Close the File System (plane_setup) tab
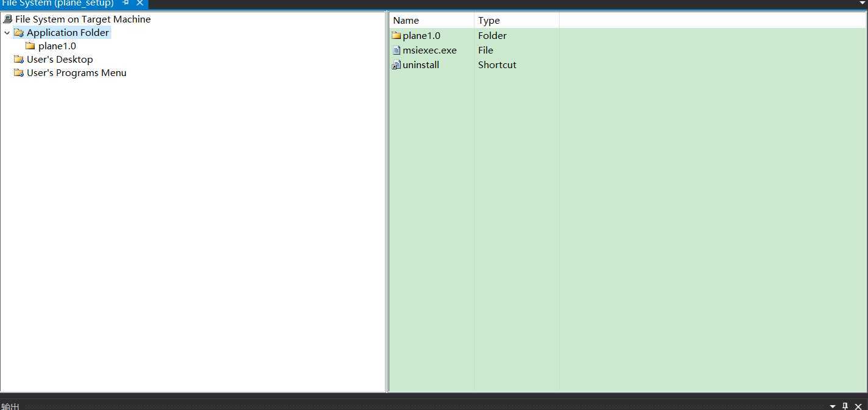This screenshot has height=410, width=868. [x=139, y=3]
